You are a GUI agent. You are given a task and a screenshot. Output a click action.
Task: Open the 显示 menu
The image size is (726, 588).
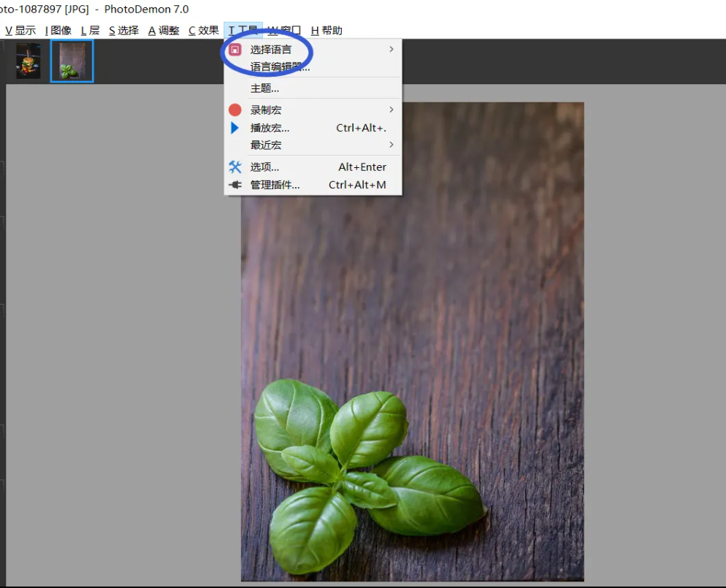pyautogui.click(x=20, y=31)
